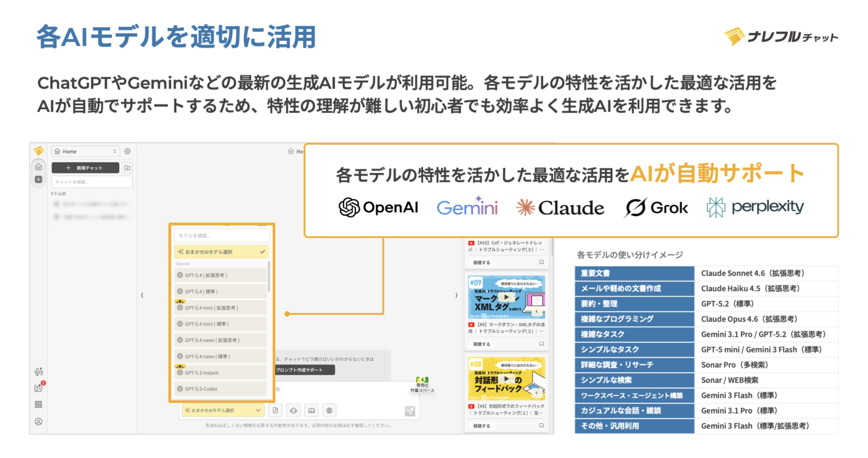This screenshot has height=458, width=868.
Task: Choose GPT-5.4 nano (拡張思考) model
Action: pyautogui.click(x=221, y=340)
